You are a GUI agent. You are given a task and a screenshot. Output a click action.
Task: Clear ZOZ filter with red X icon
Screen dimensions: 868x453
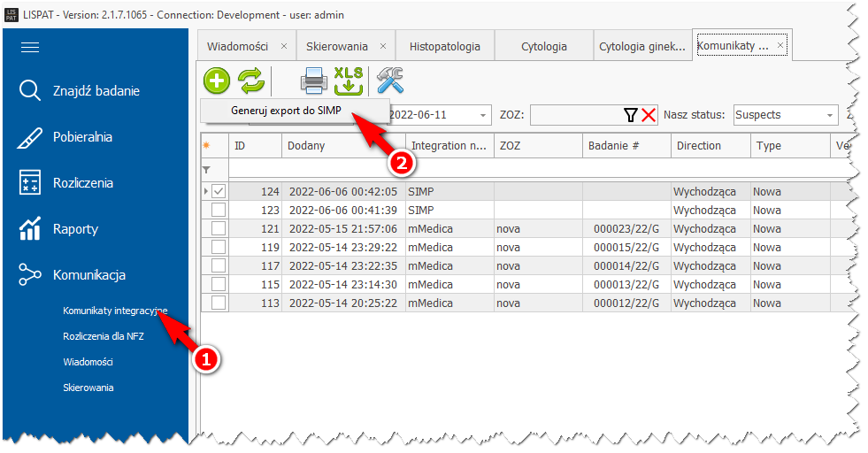(x=649, y=115)
